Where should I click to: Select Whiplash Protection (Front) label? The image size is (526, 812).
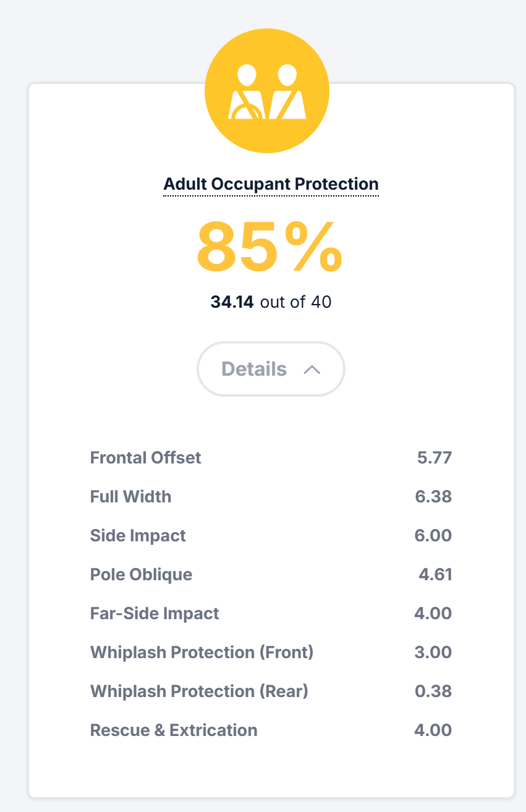tap(202, 653)
